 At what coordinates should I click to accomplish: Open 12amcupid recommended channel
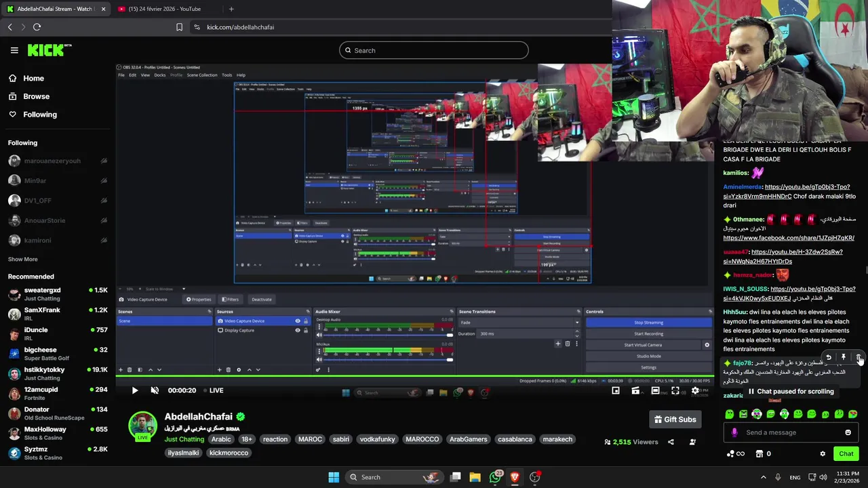tap(58, 393)
